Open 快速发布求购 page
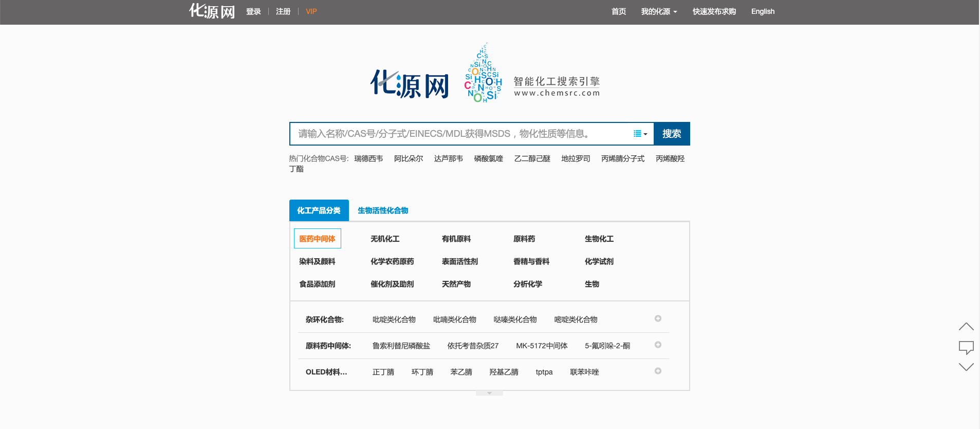This screenshot has width=980, height=429. click(x=714, y=11)
